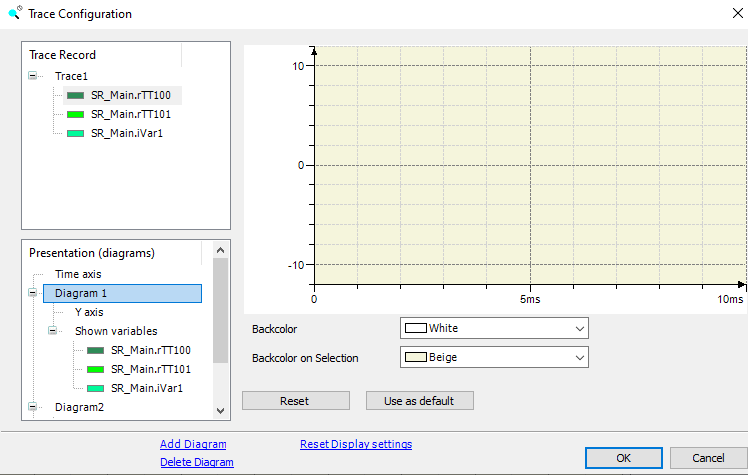Image resolution: width=748 pixels, height=475 pixels.
Task: Select the Time axis item
Action: tap(78, 274)
